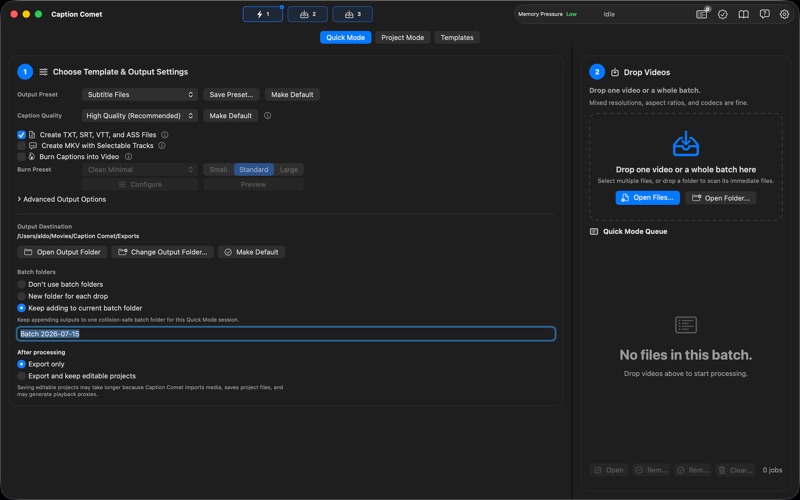Click info icon beside Burn Captions into Video
The image size is (800, 500).
click(x=129, y=157)
